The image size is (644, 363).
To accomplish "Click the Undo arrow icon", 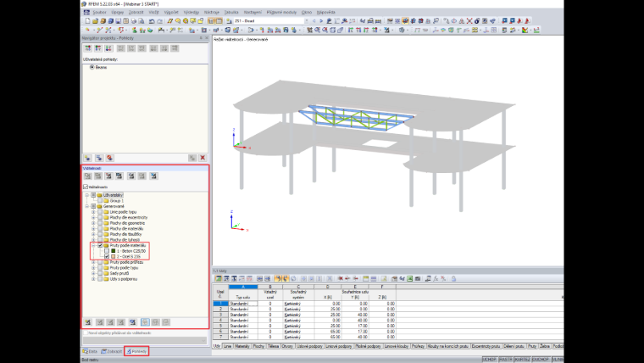I will coord(152,21).
